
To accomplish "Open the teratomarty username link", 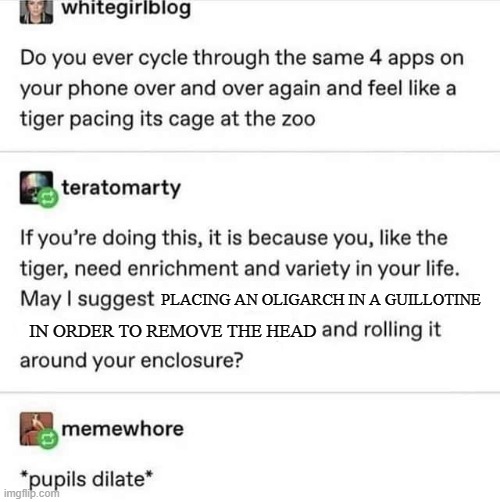I will point(121,188).
